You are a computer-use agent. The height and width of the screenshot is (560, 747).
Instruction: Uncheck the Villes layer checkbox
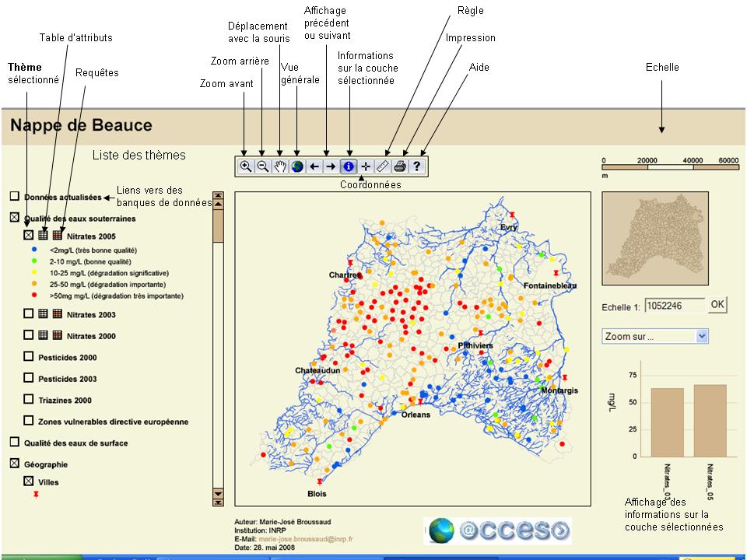pyautogui.click(x=29, y=481)
